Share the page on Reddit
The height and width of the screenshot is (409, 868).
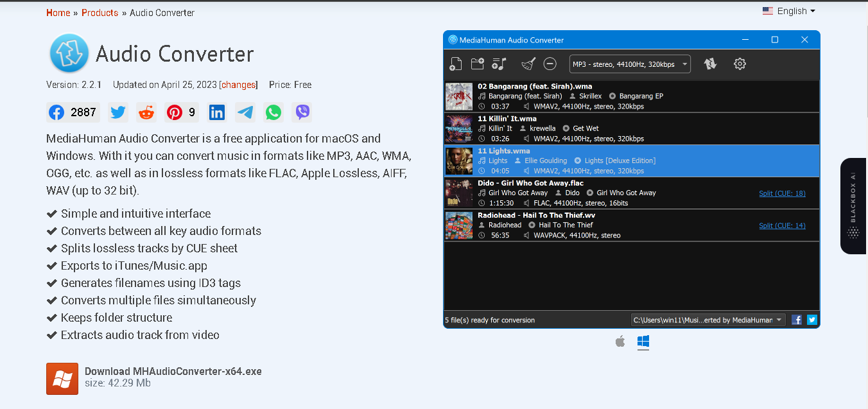pyautogui.click(x=146, y=112)
